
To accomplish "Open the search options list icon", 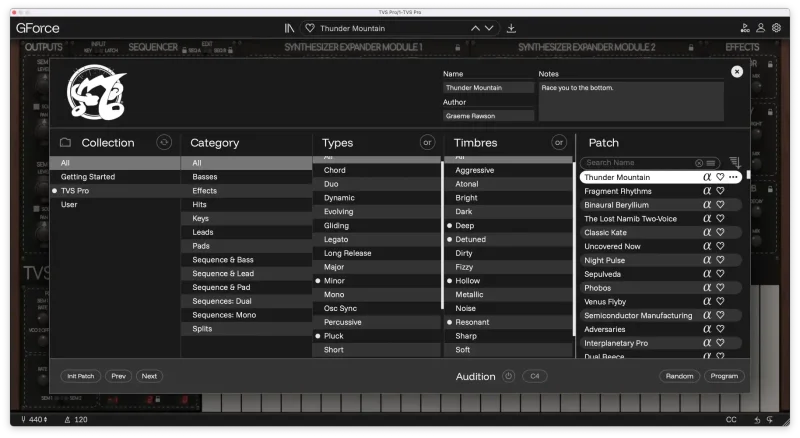I will (710, 163).
